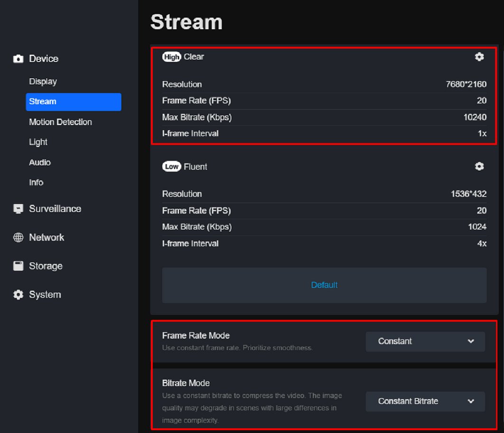The height and width of the screenshot is (433, 504).
Task: Open settings gear for High Clear stream
Action: [x=479, y=57]
